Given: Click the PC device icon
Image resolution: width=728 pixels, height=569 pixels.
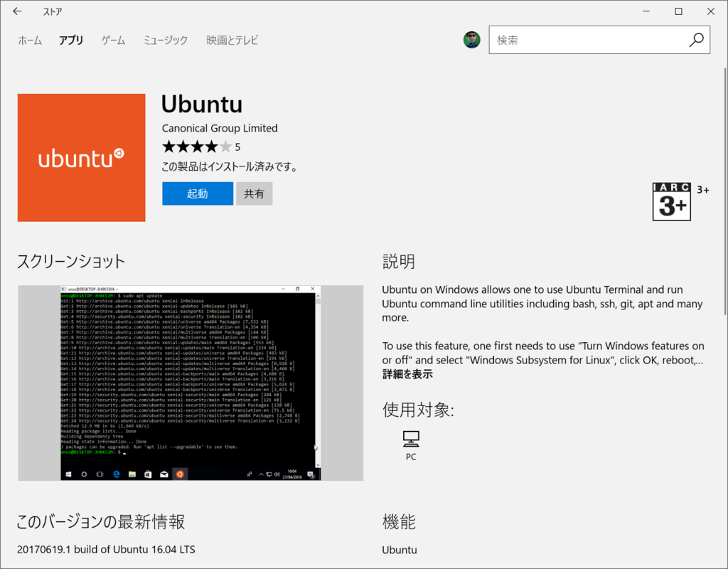Looking at the screenshot, I should coord(411,438).
